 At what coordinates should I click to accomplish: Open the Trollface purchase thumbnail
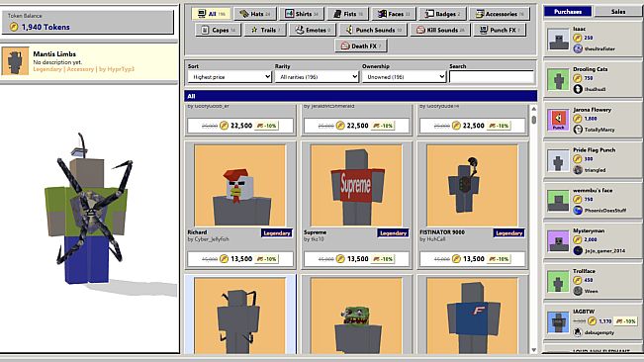[x=559, y=282]
